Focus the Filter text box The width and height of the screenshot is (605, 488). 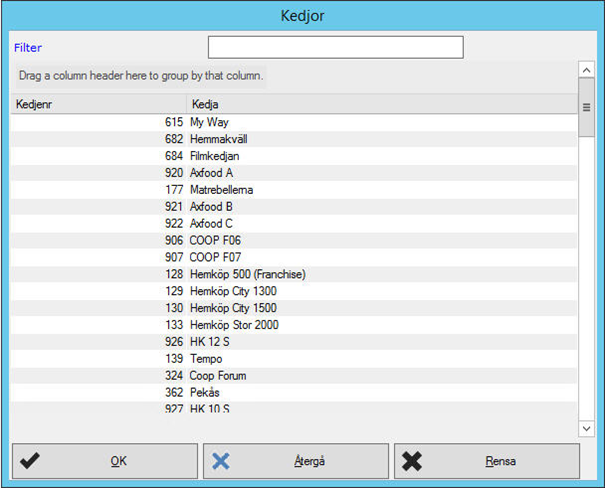click(x=336, y=47)
